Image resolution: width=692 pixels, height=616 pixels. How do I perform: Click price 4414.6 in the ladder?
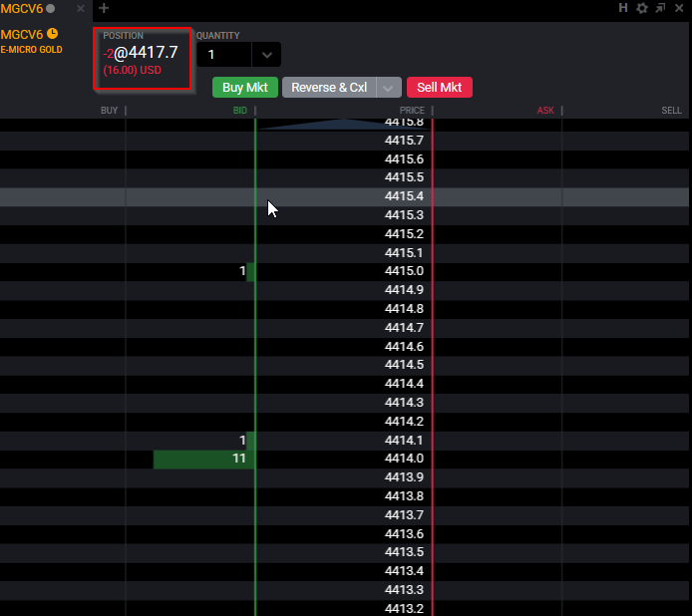coord(404,347)
